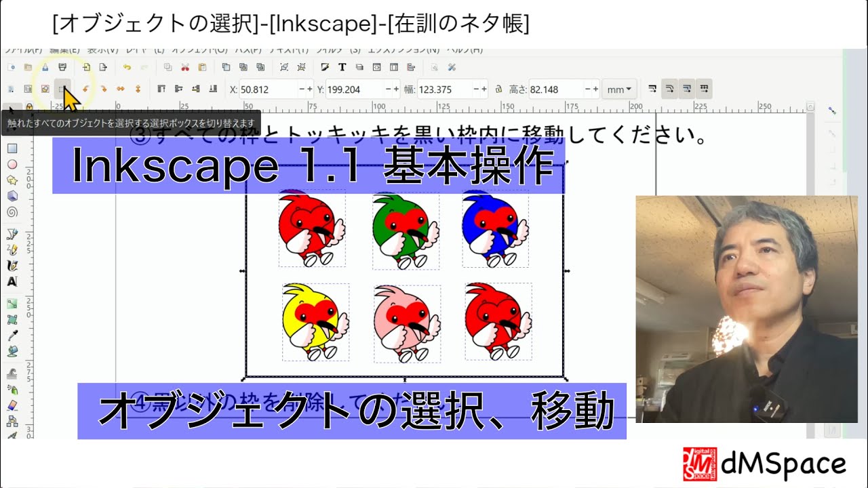Open the XML editor icon
This screenshot has height=488, width=868.
pyautogui.click(x=376, y=67)
